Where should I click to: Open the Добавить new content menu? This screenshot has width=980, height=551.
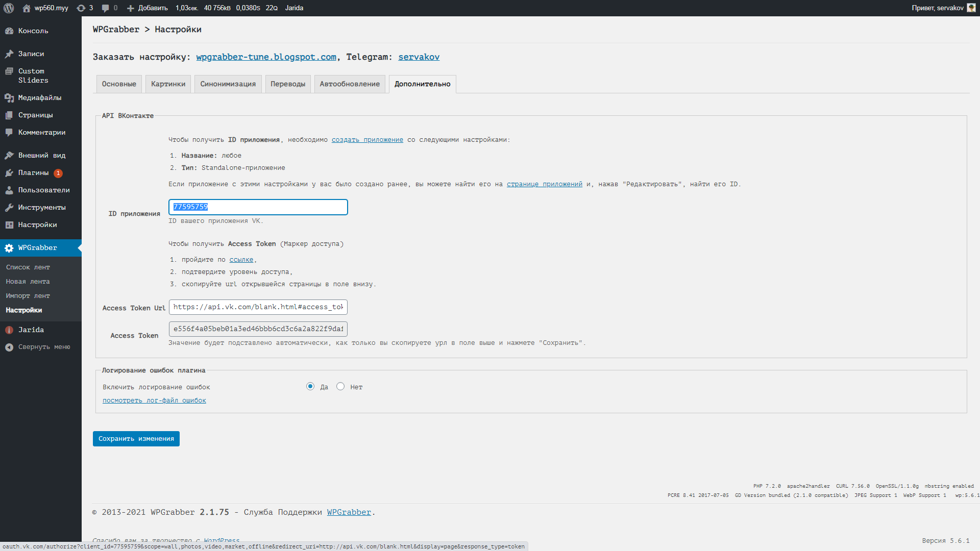[148, 8]
